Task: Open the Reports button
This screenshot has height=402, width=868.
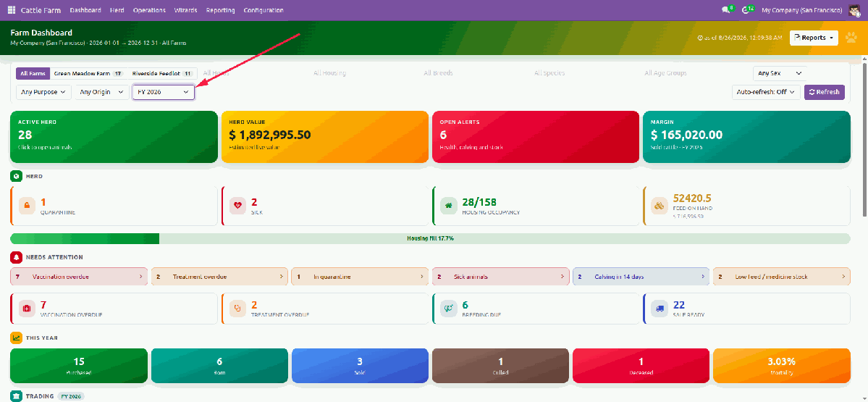Action: 814,38
